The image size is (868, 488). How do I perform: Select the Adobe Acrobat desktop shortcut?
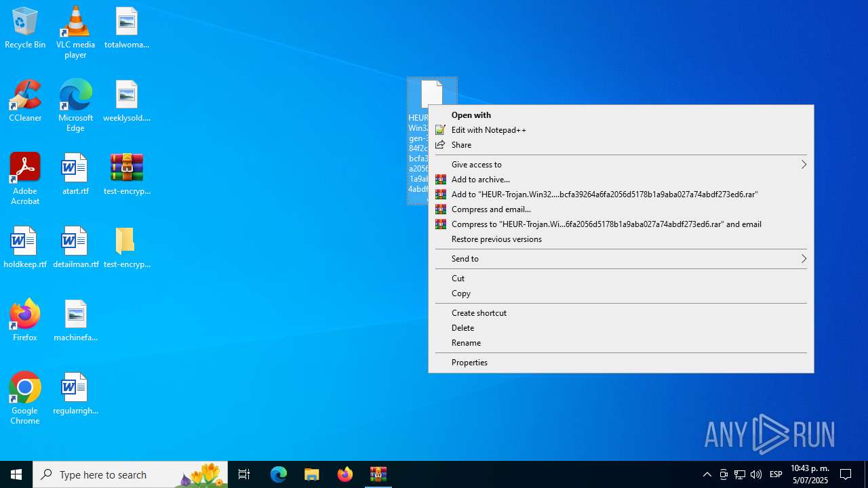[x=25, y=179]
